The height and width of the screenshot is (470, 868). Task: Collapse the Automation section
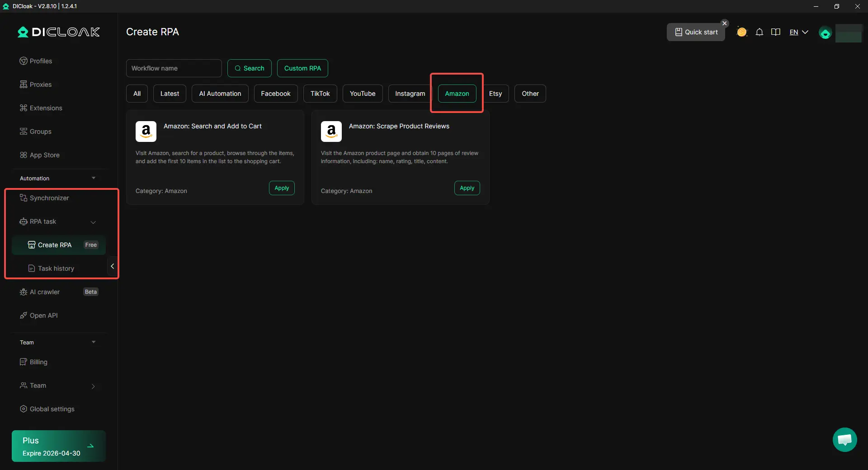(94, 178)
